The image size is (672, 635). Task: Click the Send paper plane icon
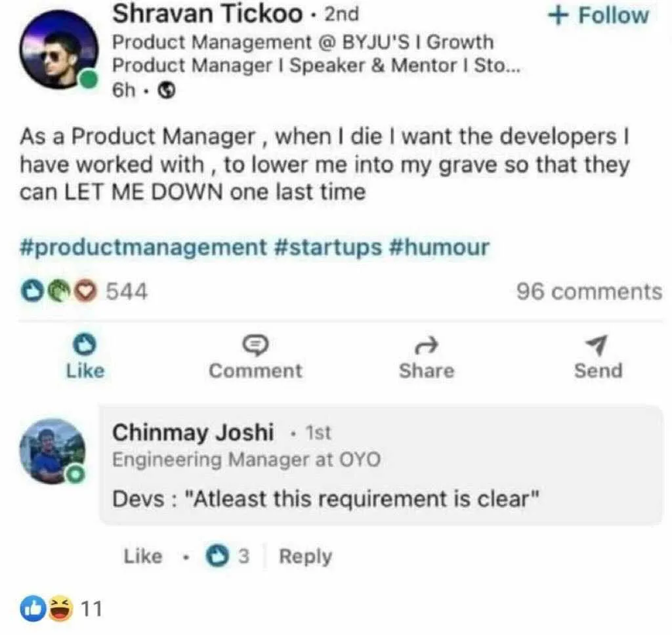(597, 343)
